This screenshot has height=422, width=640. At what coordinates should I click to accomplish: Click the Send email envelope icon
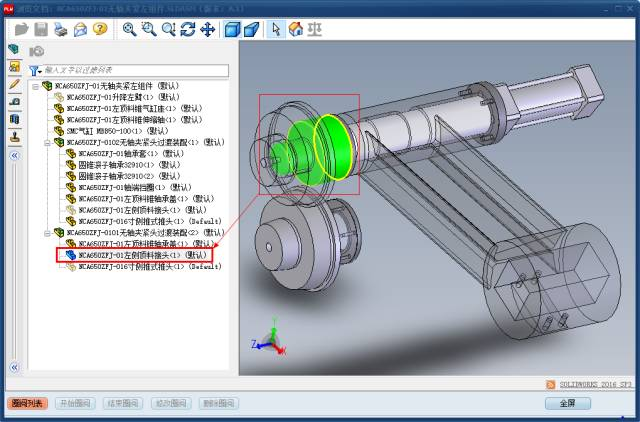pyautogui.click(x=81, y=30)
